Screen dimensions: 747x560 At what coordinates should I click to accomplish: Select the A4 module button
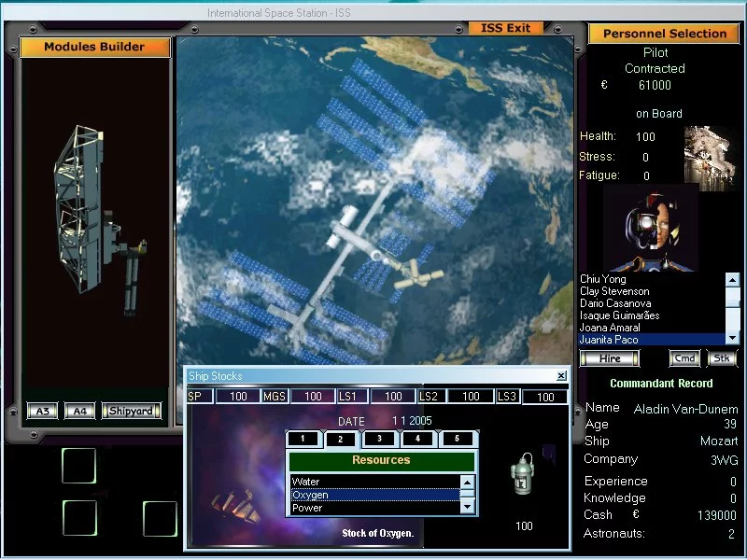tap(79, 411)
